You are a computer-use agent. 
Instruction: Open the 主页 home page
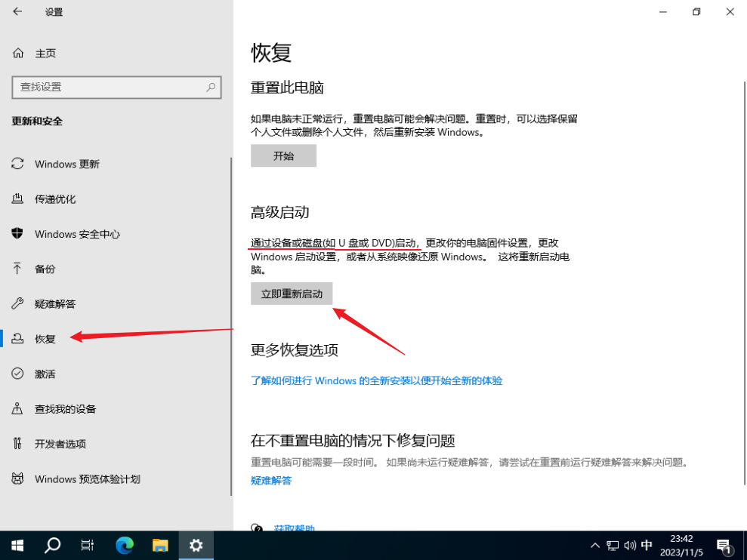tap(45, 54)
